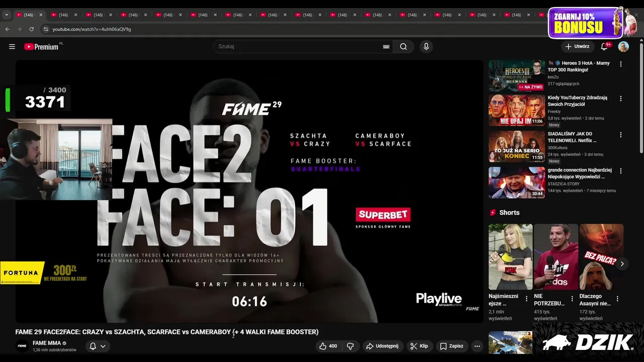The width and height of the screenshot is (644, 362).
Task: Click the magnifier search button
Action: 404,47
